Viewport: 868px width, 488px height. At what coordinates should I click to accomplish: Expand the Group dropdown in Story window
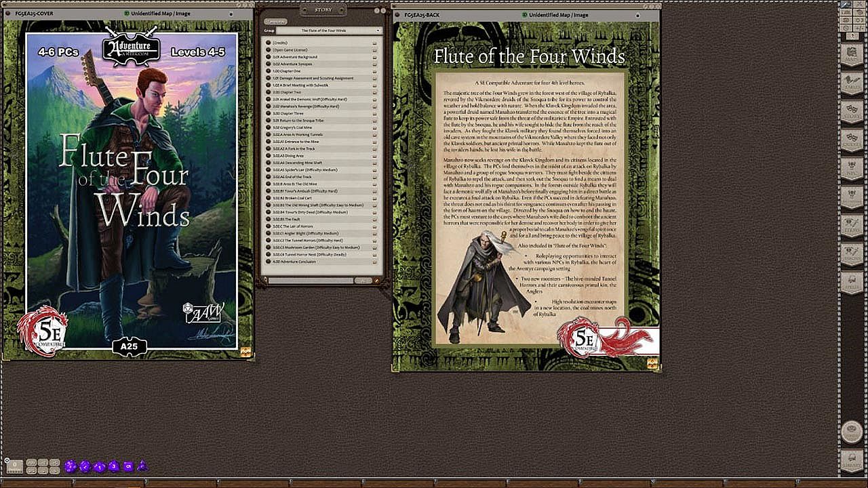click(x=378, y=30)
